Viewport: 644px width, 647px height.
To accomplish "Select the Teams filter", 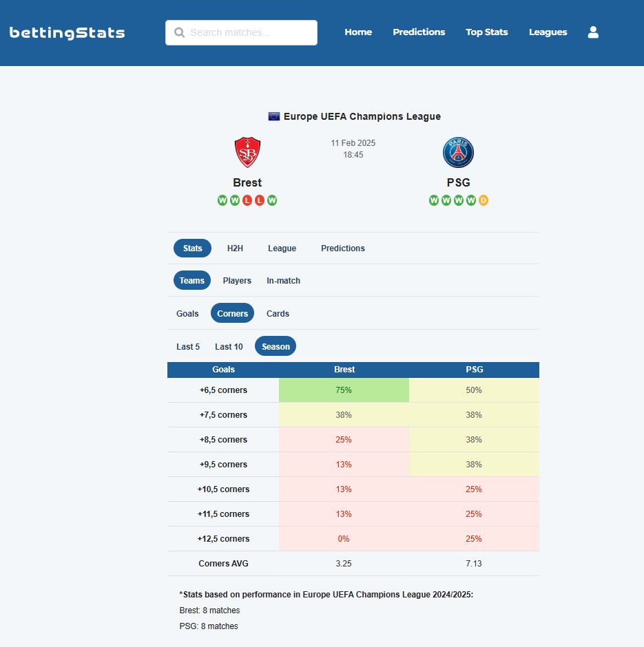I will 192,281.
